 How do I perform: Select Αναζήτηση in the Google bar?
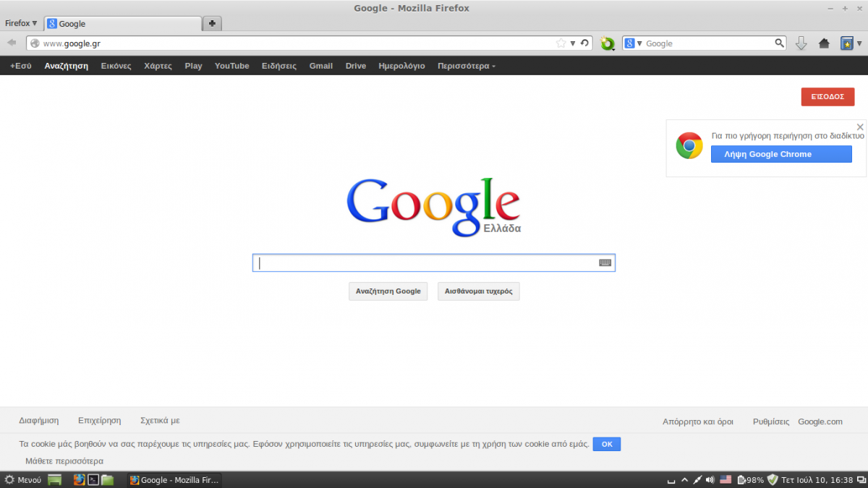66,66
